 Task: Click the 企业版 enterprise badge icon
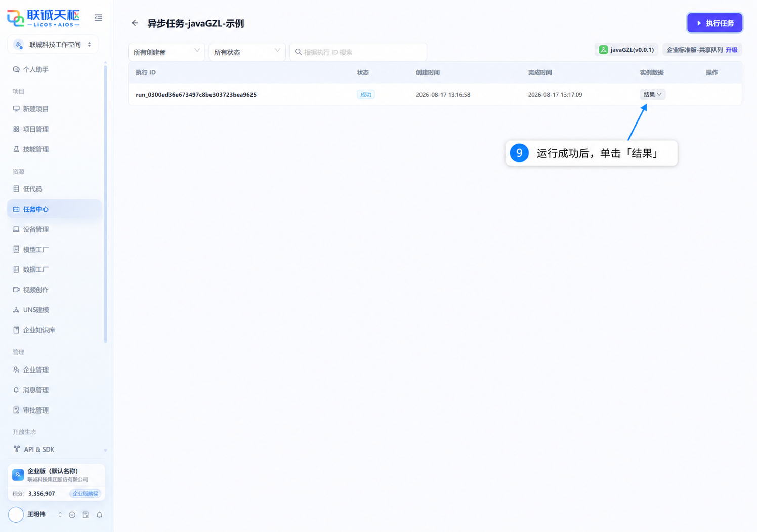(18, 475)
